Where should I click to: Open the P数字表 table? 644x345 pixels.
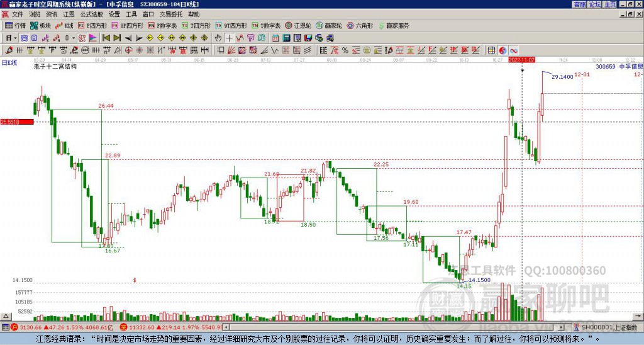[163, 25]
